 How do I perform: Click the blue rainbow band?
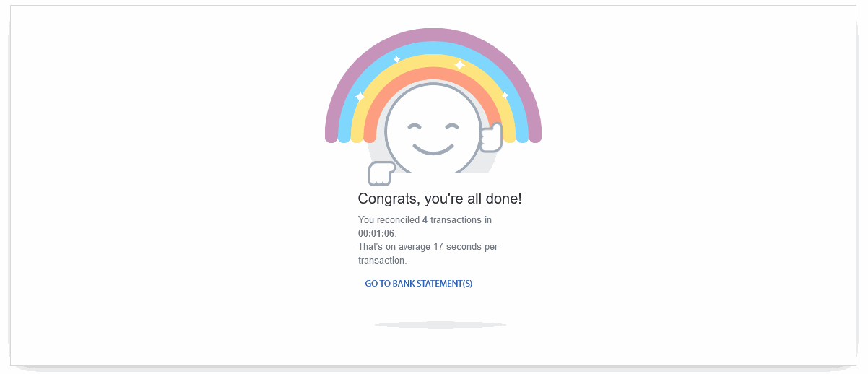tap(433, 47)
